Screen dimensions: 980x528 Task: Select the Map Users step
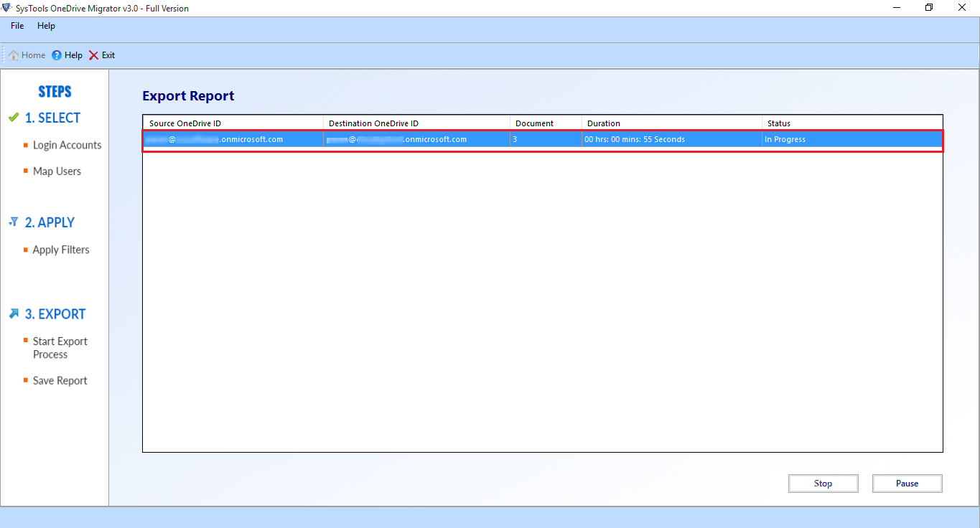(x=57, y=171)
